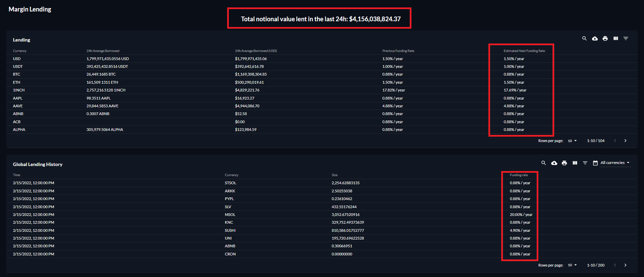The image size is (644, 277).
Task: Open the Global Lending History view-columns icon
Action: [575, 163]
